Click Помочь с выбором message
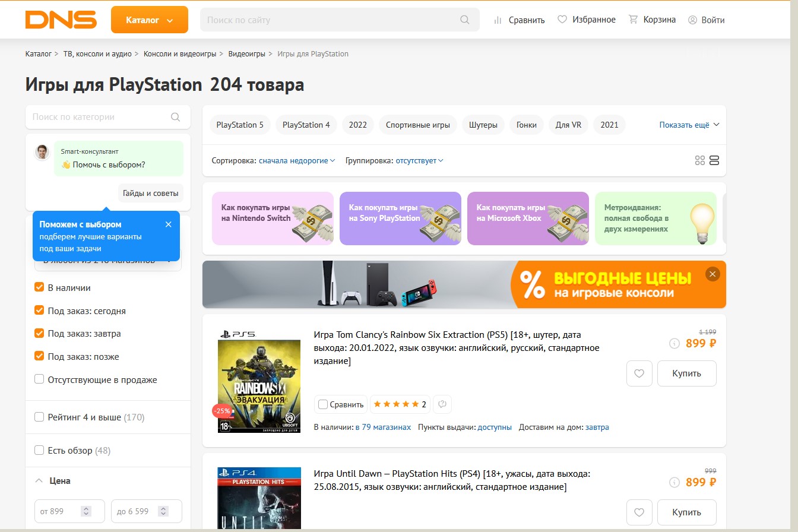The image size is (798, 532). point(119,159)
